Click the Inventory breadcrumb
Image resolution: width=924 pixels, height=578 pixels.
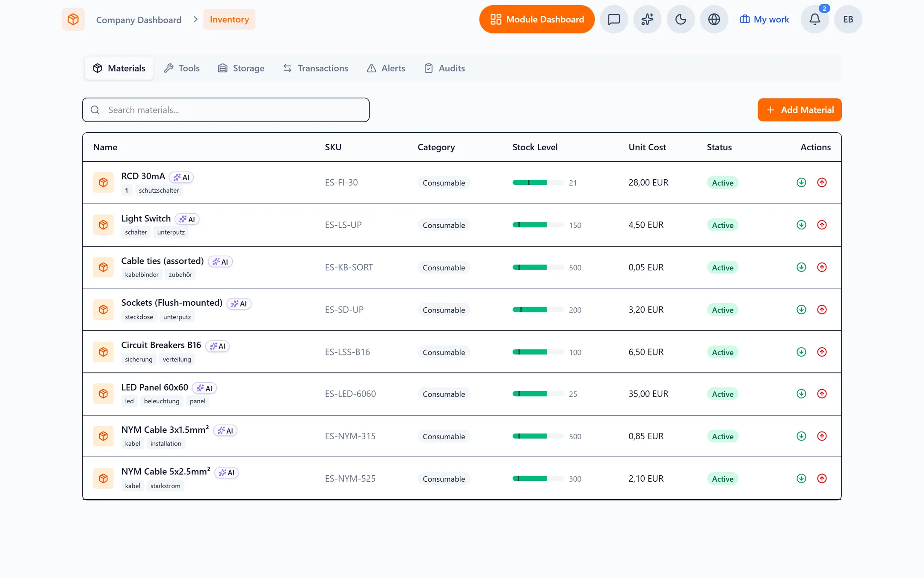[229, 19]
